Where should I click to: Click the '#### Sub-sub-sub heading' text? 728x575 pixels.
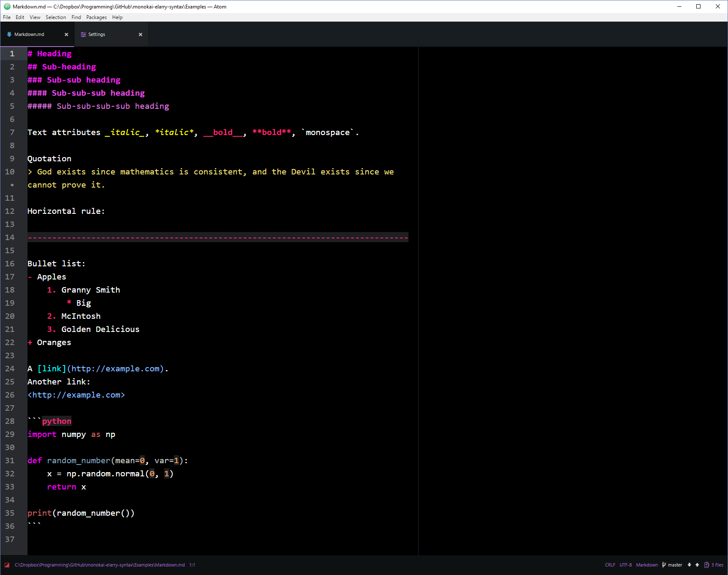pos(86,93)
